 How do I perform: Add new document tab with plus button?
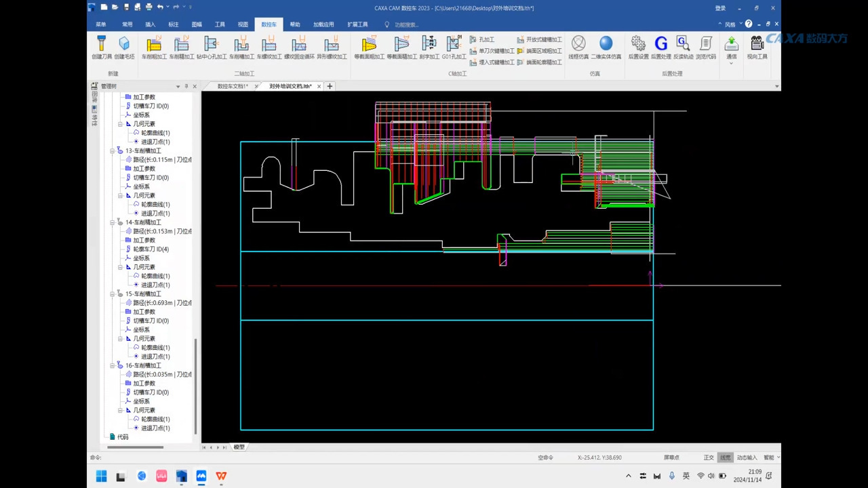point(330,86)
